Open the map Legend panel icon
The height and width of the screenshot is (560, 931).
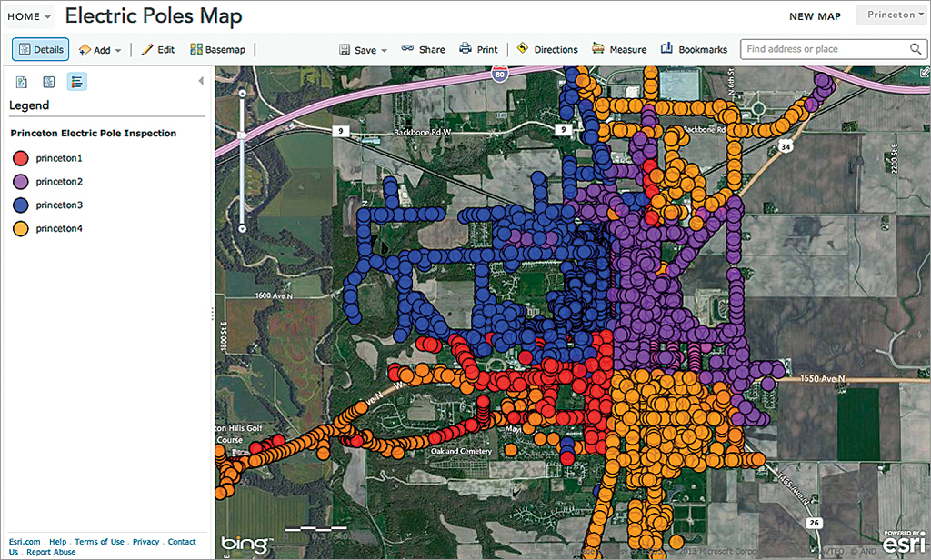[x=76, y=81]
